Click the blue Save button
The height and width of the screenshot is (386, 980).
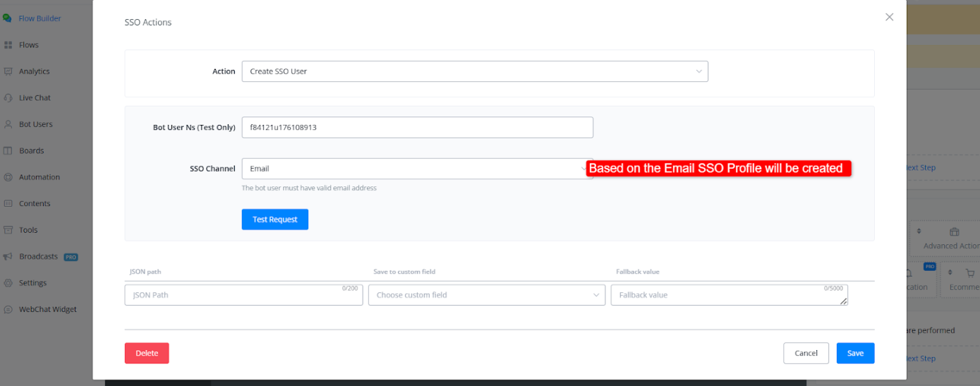pos(855,354)
